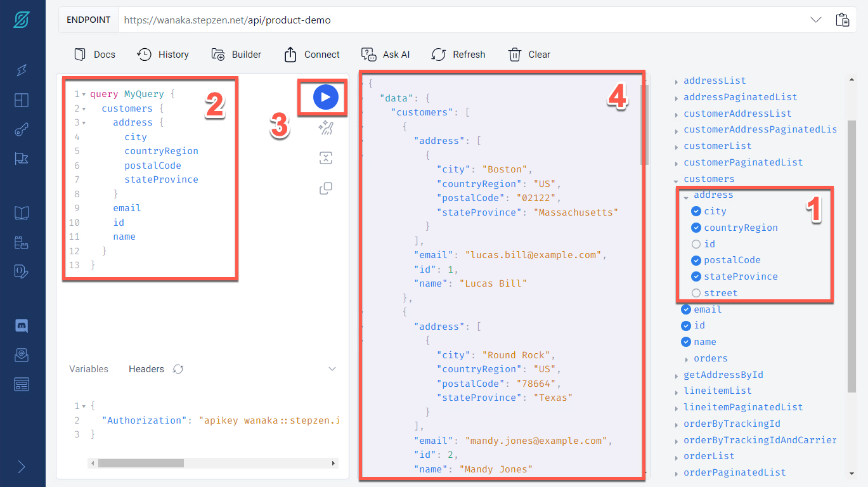Expand the orders tree node
Viewport: 868px width, 487px height.
[x=686, y=359]
